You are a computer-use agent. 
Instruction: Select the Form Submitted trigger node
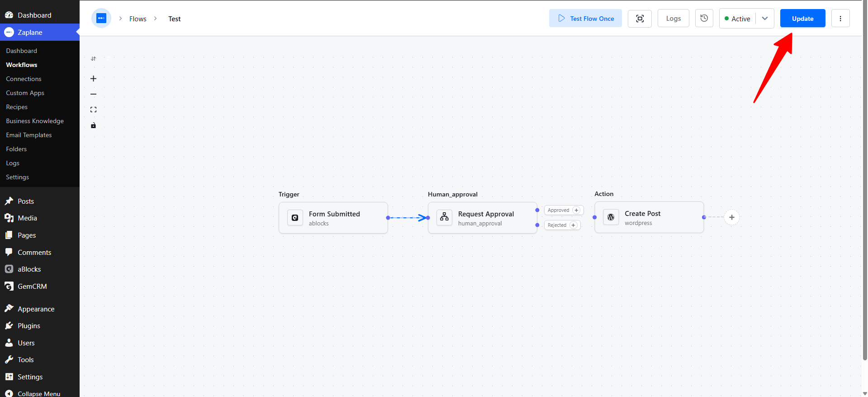tap(333, 218)
